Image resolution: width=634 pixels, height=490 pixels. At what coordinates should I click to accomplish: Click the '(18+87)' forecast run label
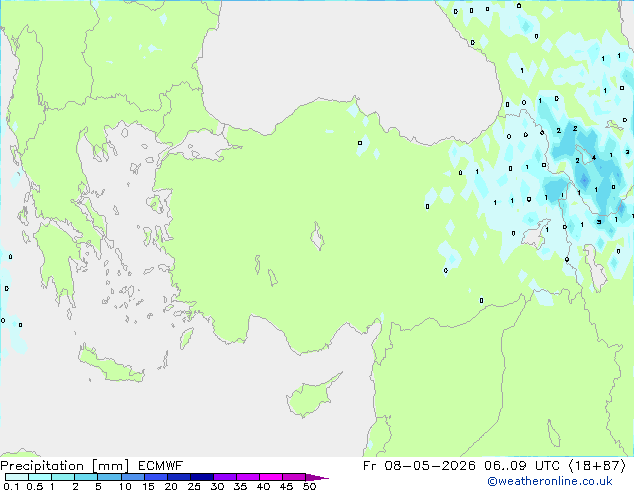597,466
